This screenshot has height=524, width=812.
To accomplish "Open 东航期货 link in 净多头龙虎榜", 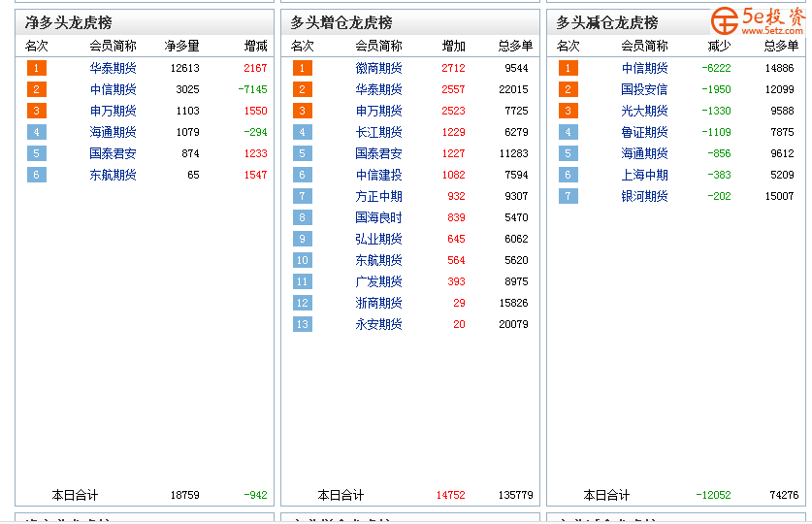I will 113,175.
